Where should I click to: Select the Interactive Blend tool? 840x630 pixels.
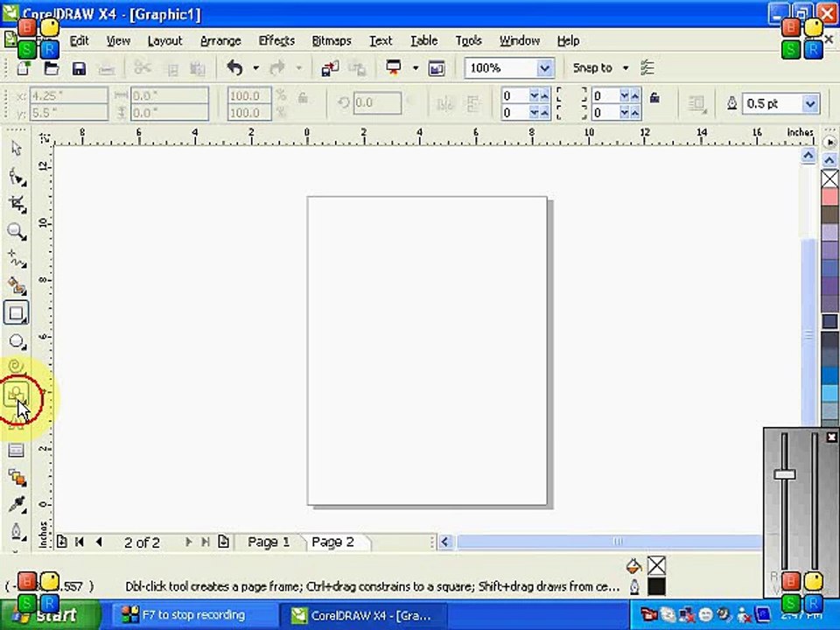pos(17,478)
